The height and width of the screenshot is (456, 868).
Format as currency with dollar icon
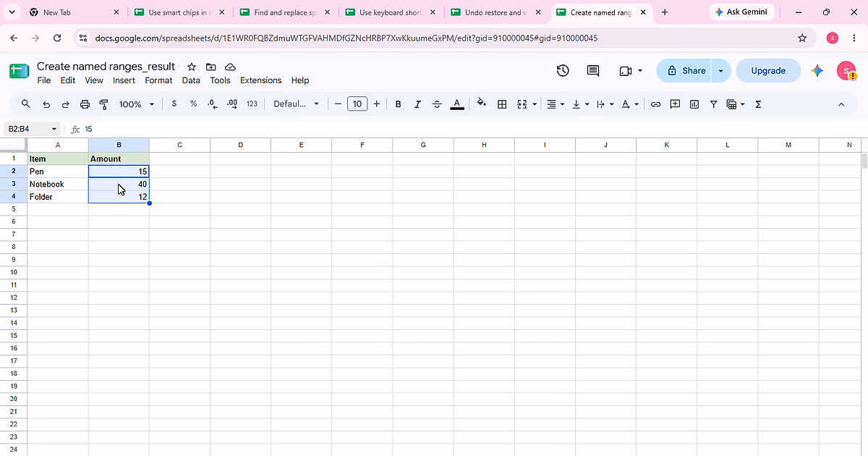coord(174,104)
